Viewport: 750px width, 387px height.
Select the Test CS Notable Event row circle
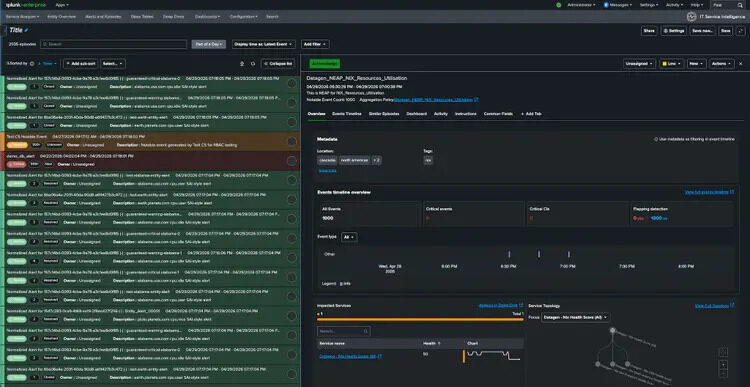[291, 142]
